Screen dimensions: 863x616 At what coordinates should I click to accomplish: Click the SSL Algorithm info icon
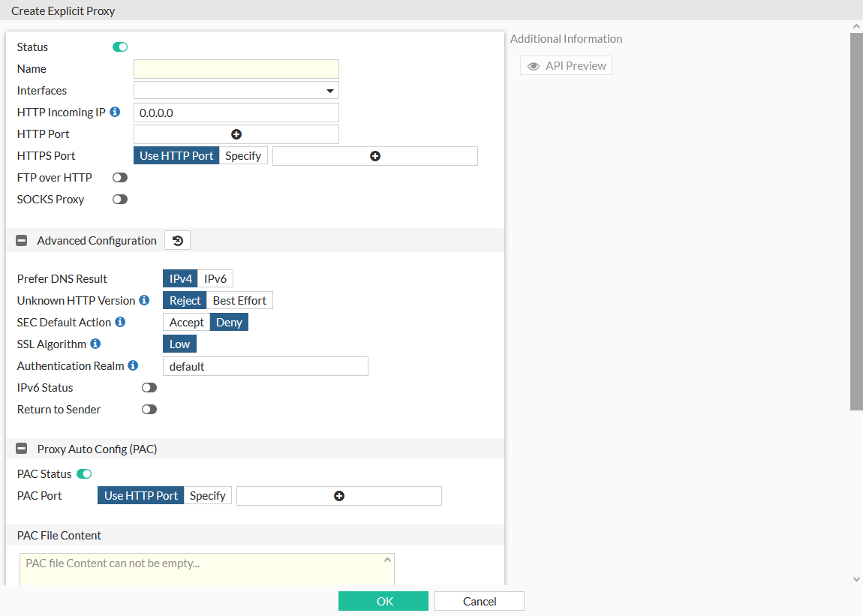pos(95,344)
